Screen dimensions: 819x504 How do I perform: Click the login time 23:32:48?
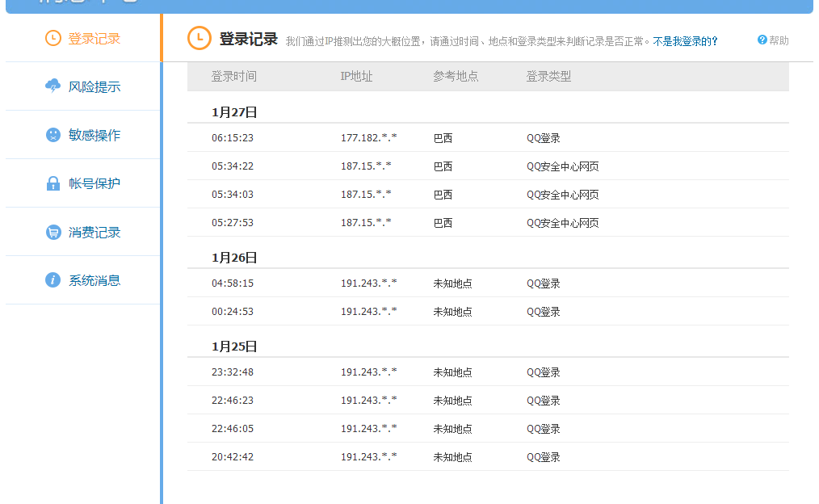pyautogui.click(x=233, y=372)
